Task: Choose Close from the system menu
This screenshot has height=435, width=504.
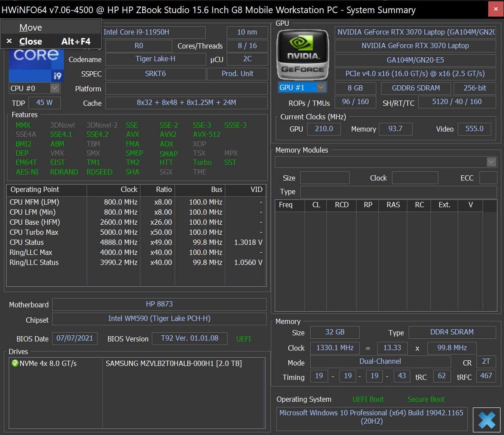Action: pyautogui.click(x=31, y=42)
